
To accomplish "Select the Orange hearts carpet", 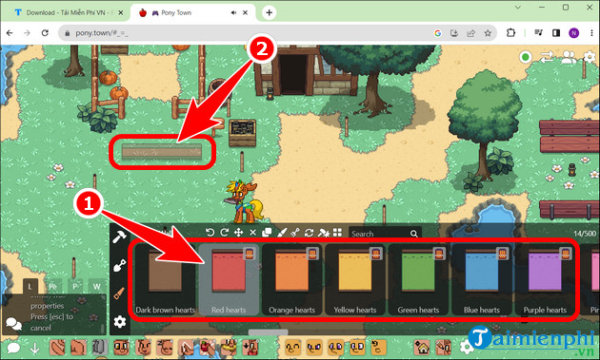I will click(x=292, y=280).
